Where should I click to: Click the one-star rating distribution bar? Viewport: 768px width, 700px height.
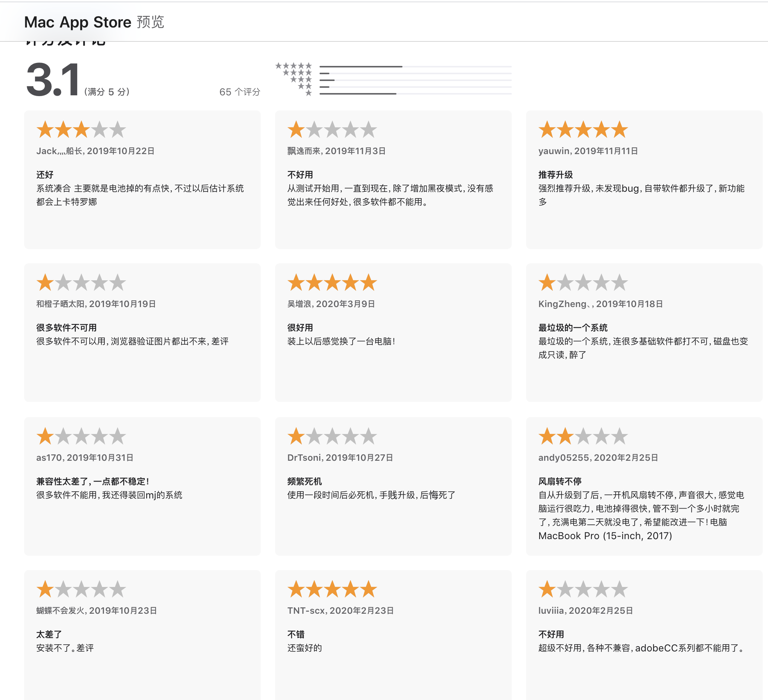(x=415, y=94)
